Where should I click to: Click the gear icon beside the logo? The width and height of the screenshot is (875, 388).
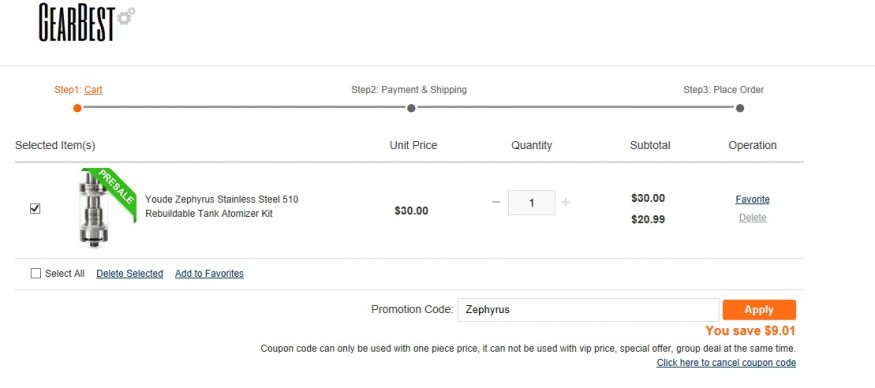pos(126,16)
